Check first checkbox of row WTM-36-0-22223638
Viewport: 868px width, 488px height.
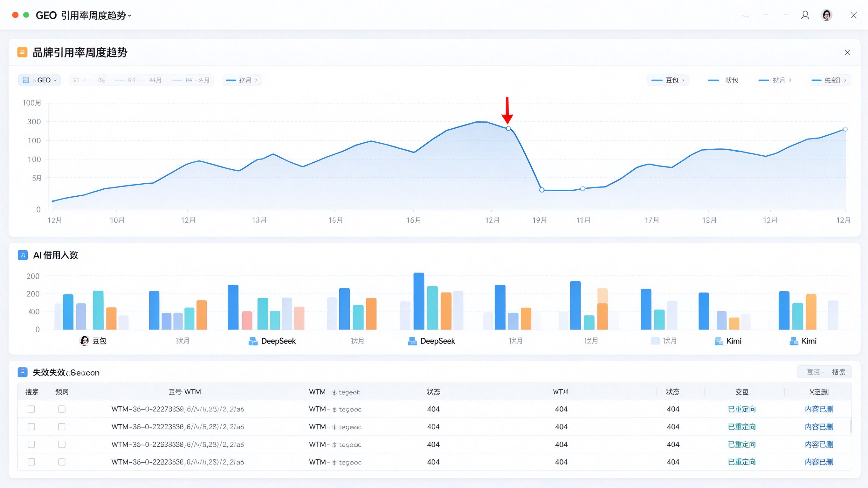pos(31,462)
